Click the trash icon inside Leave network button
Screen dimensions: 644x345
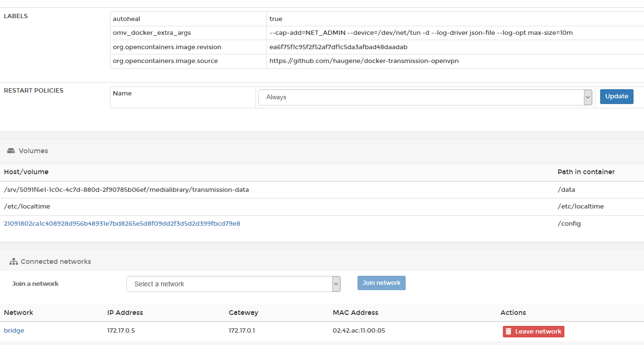[x=509, y=331]
